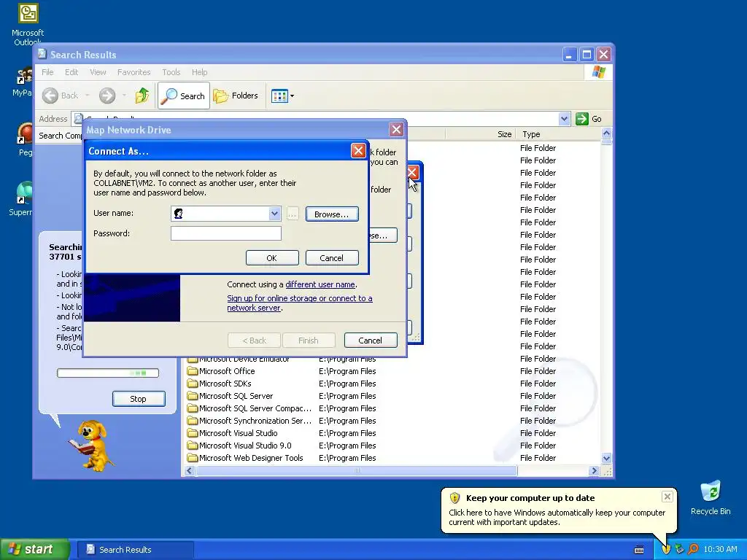Maximize the Search Results window

[x=587, y=54]
